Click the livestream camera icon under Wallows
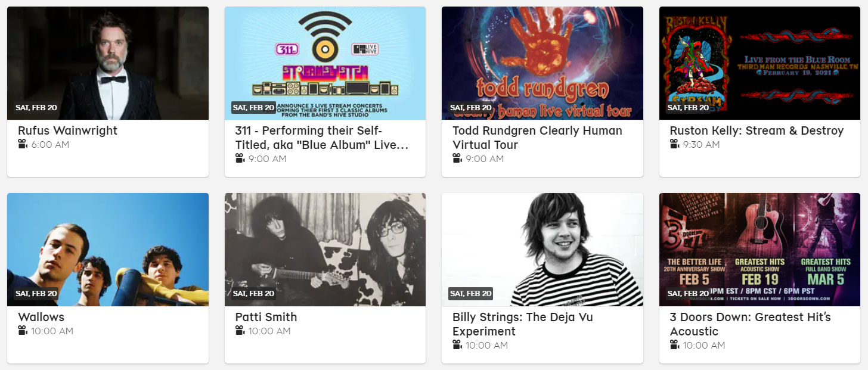 pyautogui.click(x=23, y=331)
